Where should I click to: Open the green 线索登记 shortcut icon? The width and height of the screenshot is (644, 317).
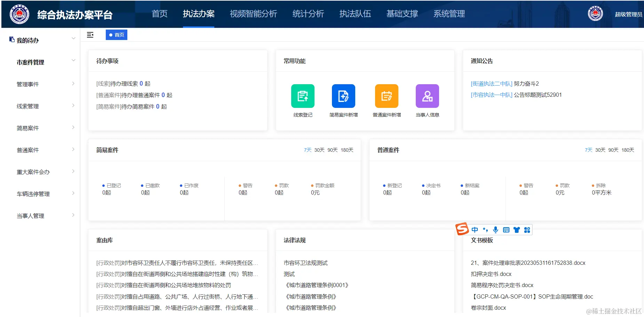point(303,96)
